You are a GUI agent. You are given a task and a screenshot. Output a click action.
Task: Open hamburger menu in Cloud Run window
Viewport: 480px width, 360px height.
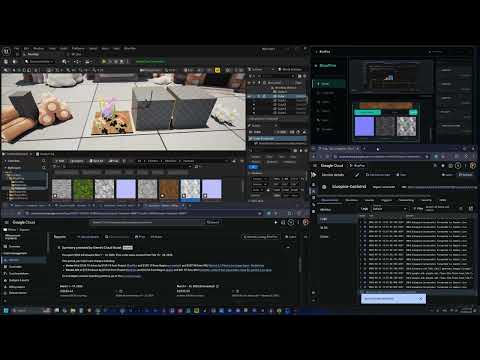click(315, 166)
